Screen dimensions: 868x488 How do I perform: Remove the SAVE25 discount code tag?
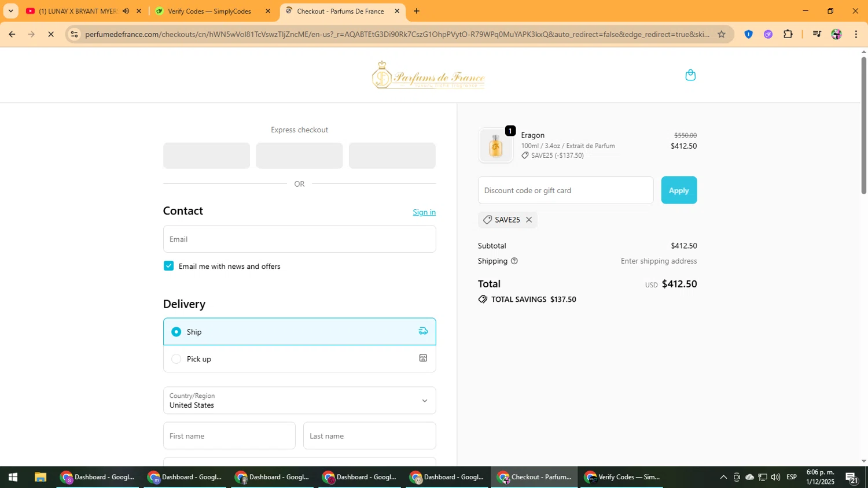(x=528, y=220)
